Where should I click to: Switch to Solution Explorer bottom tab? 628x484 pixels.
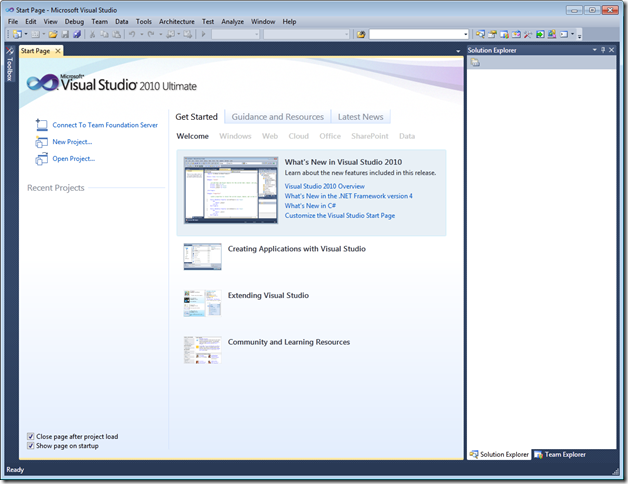[x=499, y=454]
